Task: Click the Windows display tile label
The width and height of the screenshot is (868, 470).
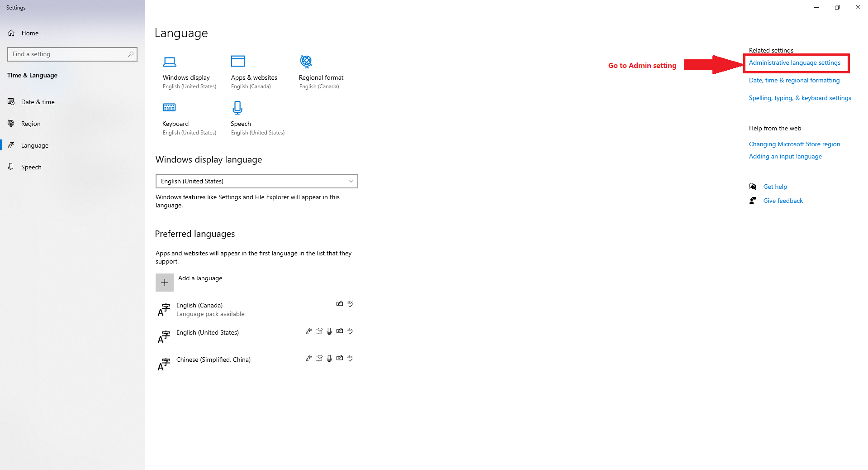Action: click(186, 77)
